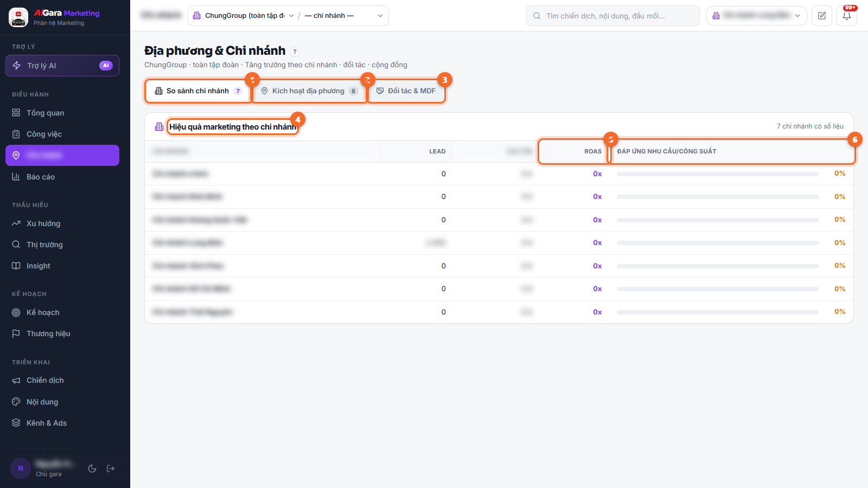Expand the ChungGroup organization dropdown
Image resolution: width=868 pixels, height=488 pixels.
244,16
